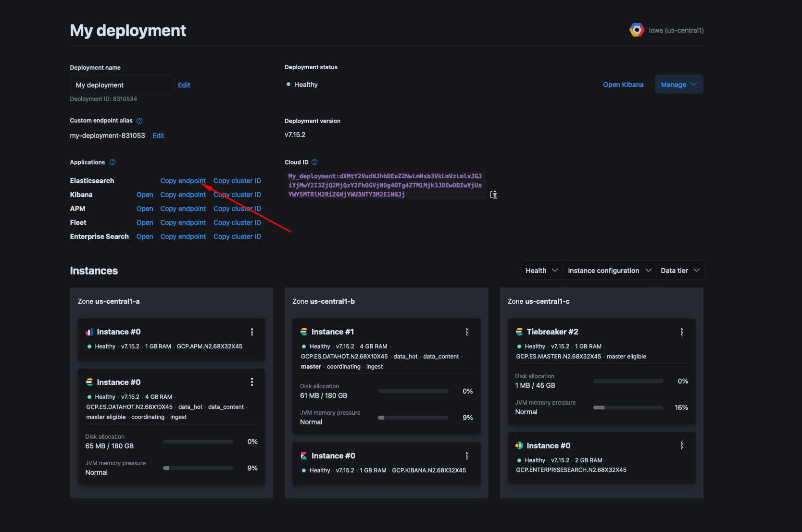The image size is (802, 532).
Task: Copy Elasticsearch cluster ID
Action: pos(237,181)
